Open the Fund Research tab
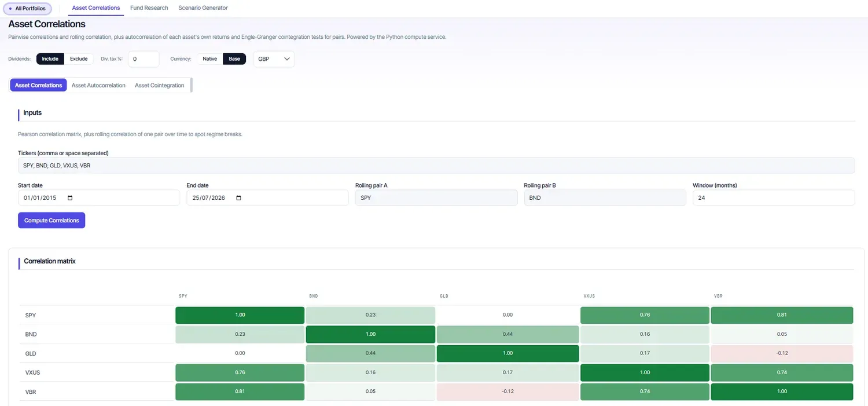 pyautogui.click(x=149, y=8)
